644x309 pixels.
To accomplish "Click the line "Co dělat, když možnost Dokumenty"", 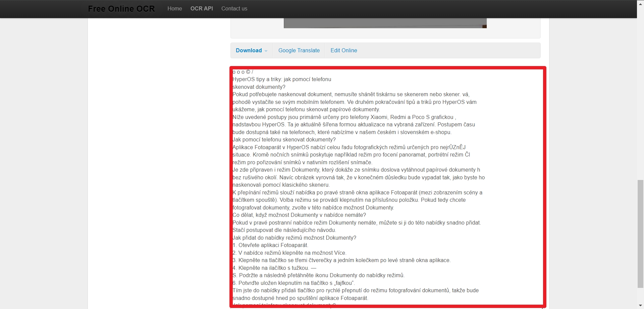I will pyautogui.click(x=299, y=215).
